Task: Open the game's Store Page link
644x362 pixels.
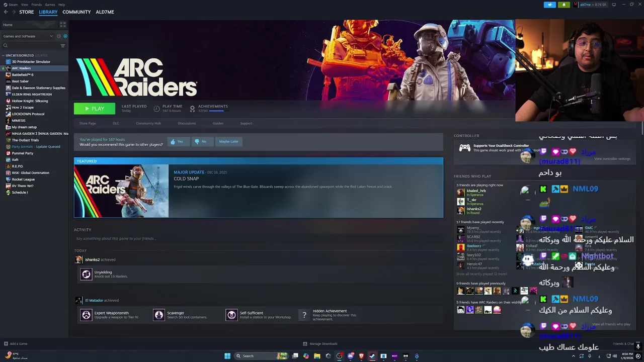Action: coord(88,123)
